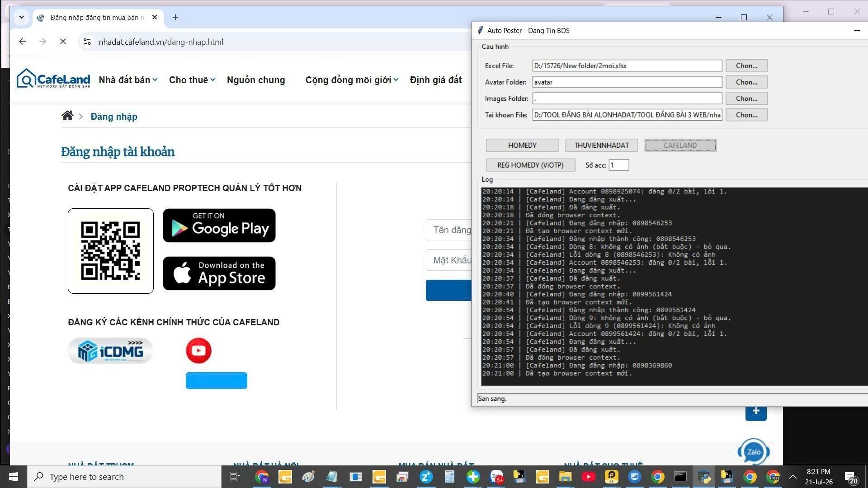868x488 pixels.
Task: Click the 'San sang.' status bar text
Action: [492, 399]
